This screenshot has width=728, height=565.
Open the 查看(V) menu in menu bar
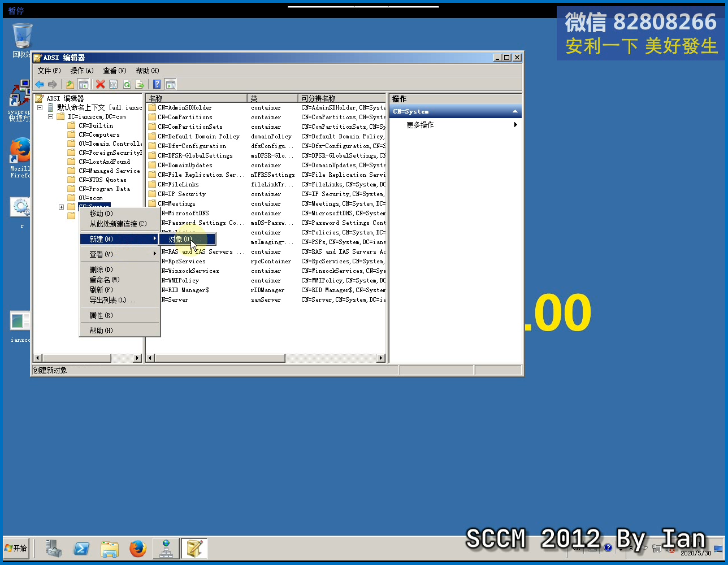pos(115,71)
